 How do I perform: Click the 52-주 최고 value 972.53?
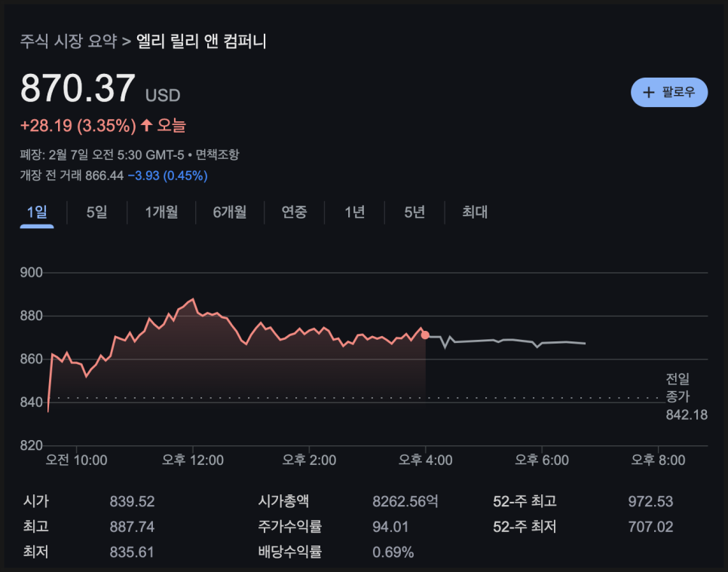tap(651, 501)
